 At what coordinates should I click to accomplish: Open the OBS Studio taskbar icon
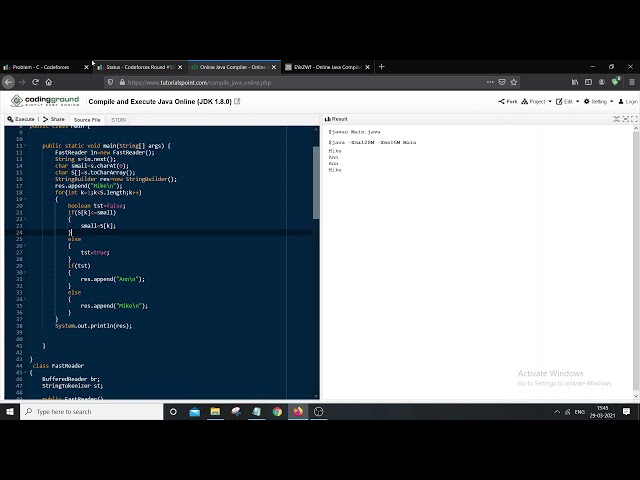[319, 411]
